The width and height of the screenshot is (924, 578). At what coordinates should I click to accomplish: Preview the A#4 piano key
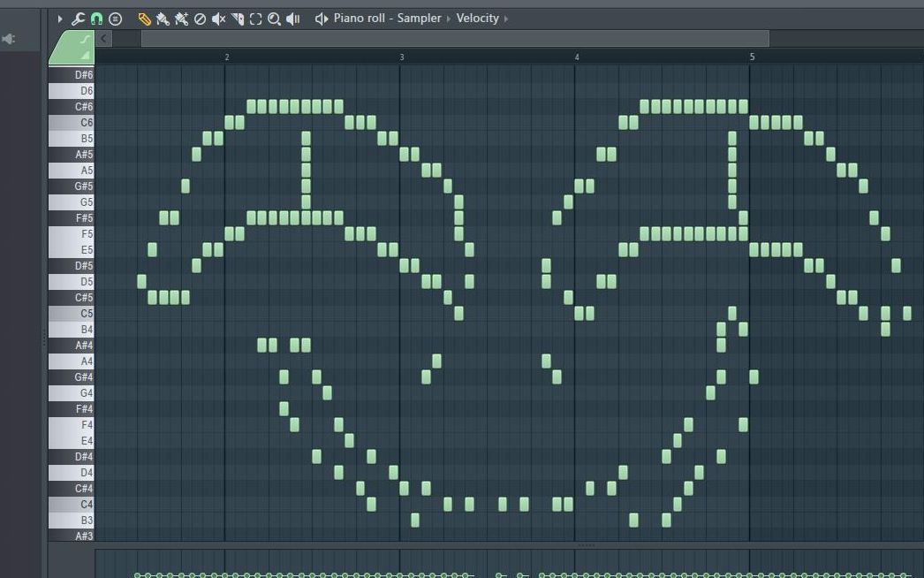(72, 346)
